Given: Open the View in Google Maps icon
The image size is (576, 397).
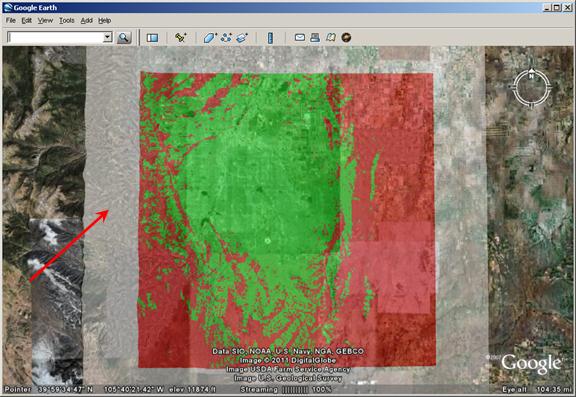Looking at the screenshot, I should pos(331,37).
